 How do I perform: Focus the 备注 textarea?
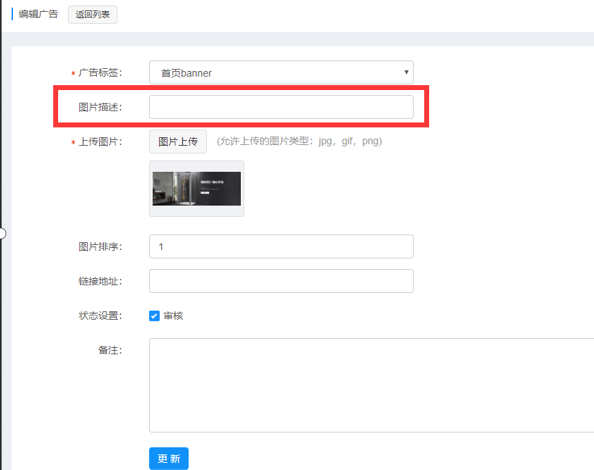pos(372,385)
